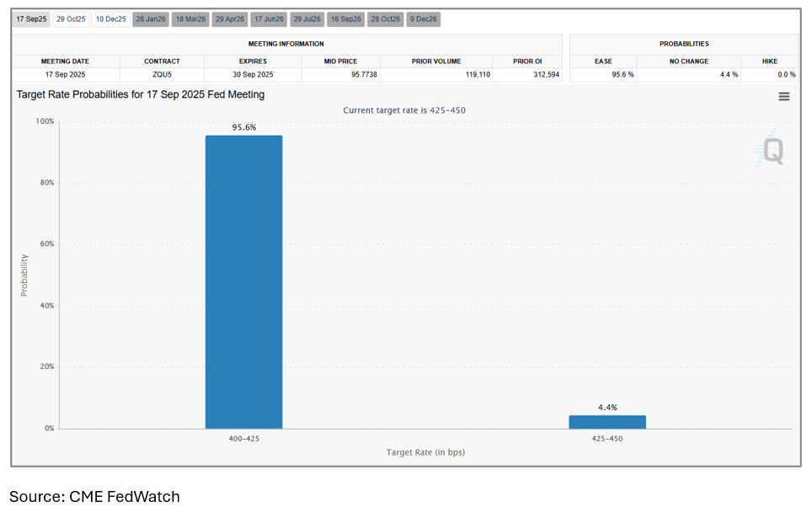Open the 10 Dec25 meeting tab
The width and height of the screenshot is (812, 507).
click(x=110, y=19)
